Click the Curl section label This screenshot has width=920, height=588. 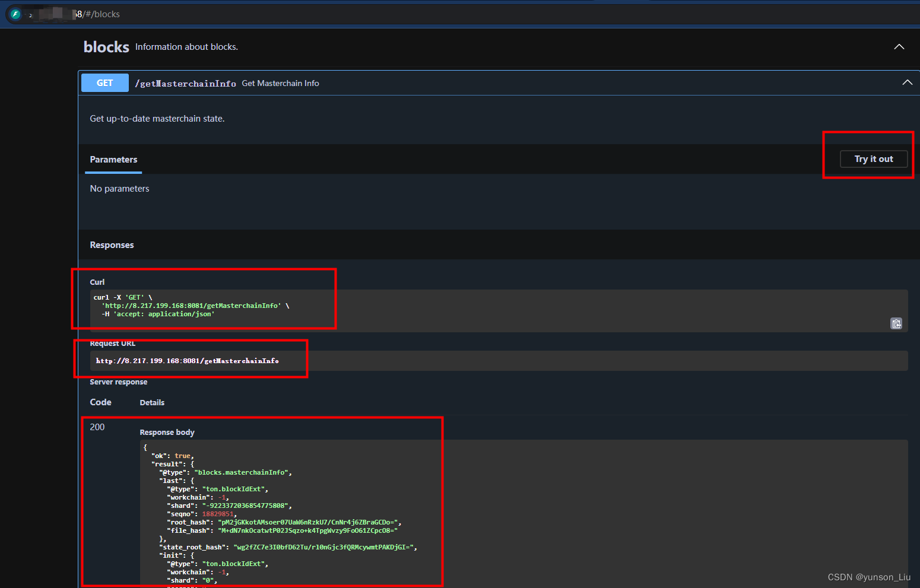coord(97,282)
